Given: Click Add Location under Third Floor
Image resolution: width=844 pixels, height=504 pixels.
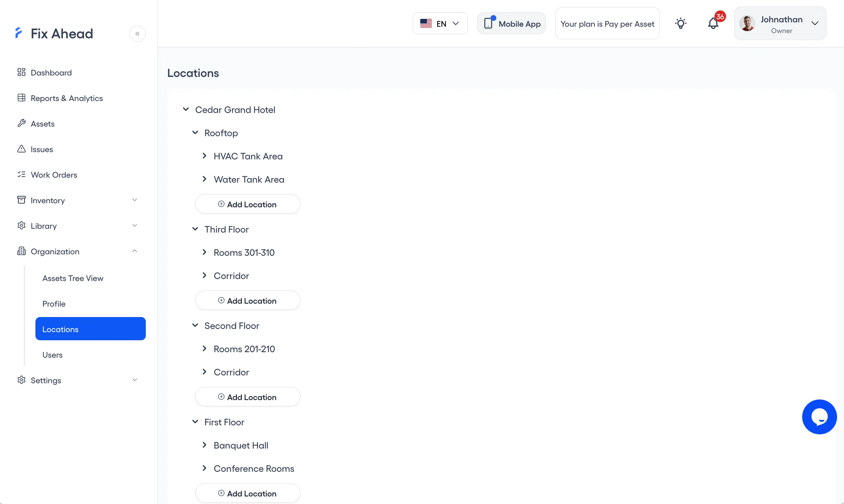Looking at the screenshot, I should pyautogui.click(x=248, y=300).
